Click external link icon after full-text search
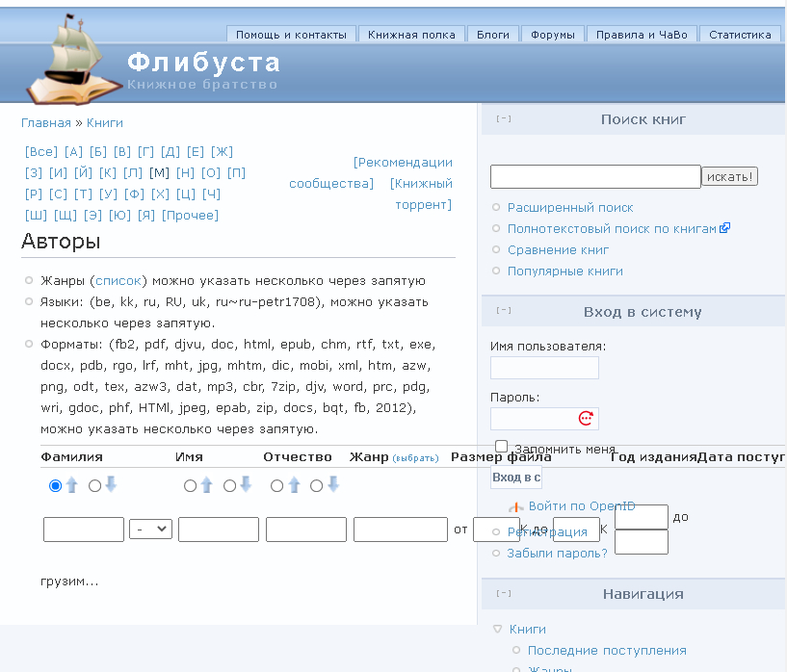This screenshot has width=787, height=672. (724, 228)
